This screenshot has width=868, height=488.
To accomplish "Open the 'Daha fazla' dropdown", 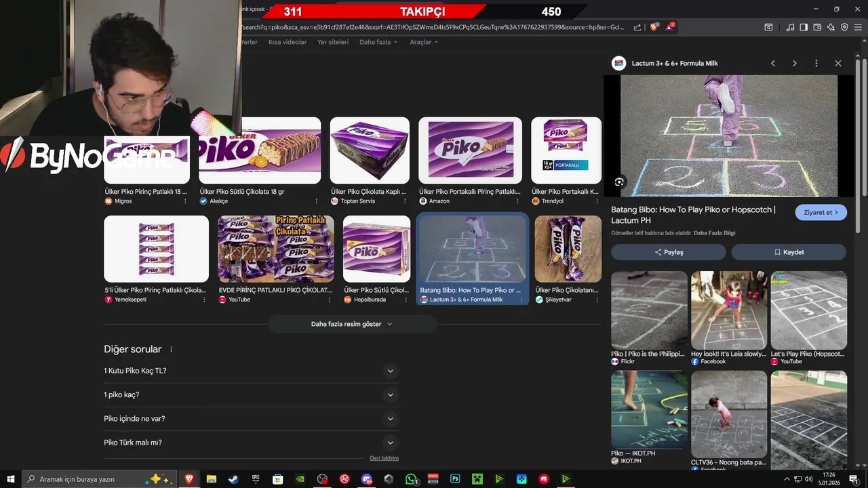I will click(x=378, y=42).
